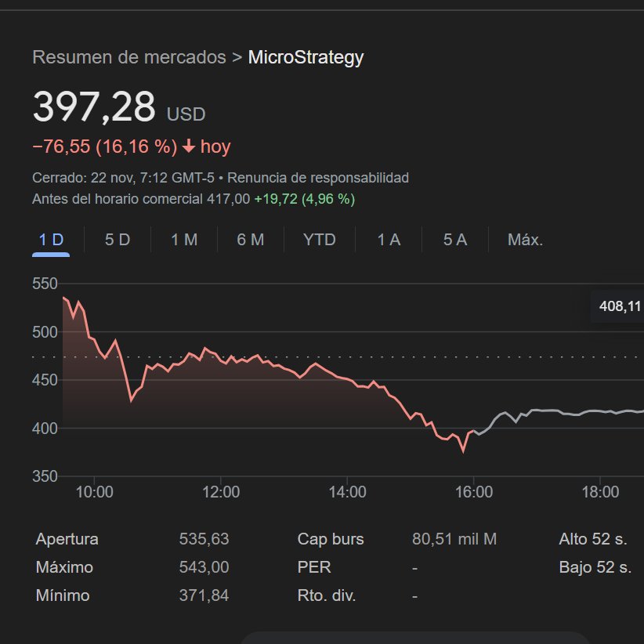The width and height of the screenshot is (644, 644).
Task: Click the 12:00 label on time axis
Action: click(x=221, y=492)
